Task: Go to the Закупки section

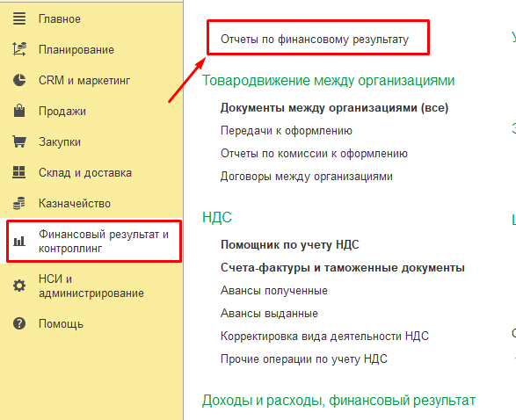Action: [x=60, y=141]
